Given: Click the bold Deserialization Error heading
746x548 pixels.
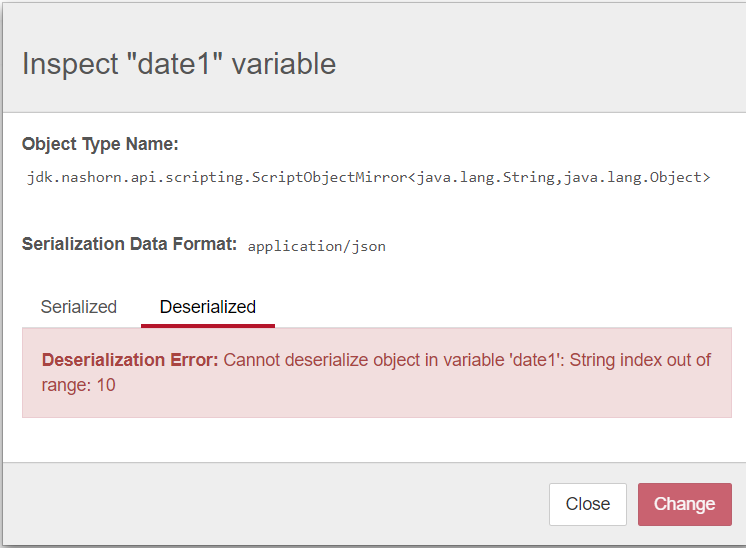Looking at the screenshot, I should [130, 360].
